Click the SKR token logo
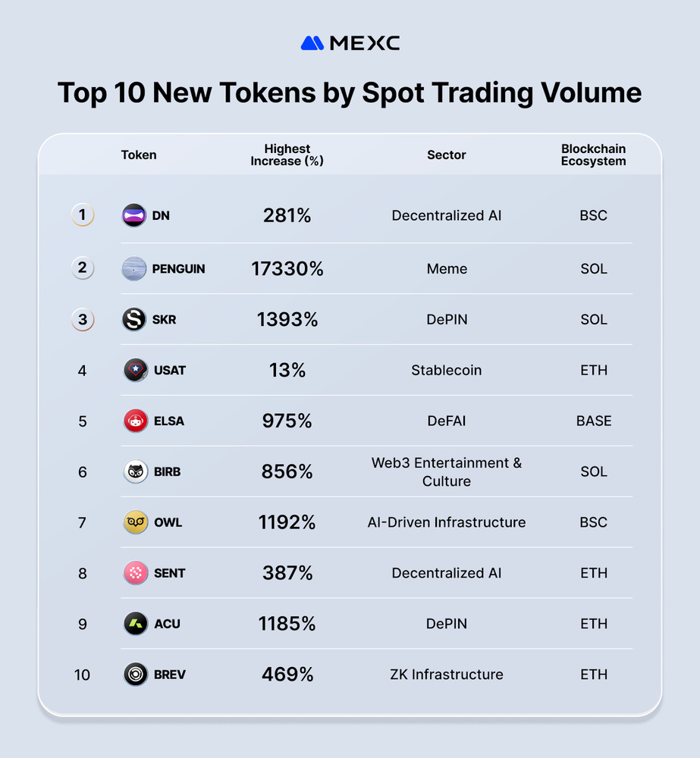This screenshot has width=700, height=758. point(134,320)
